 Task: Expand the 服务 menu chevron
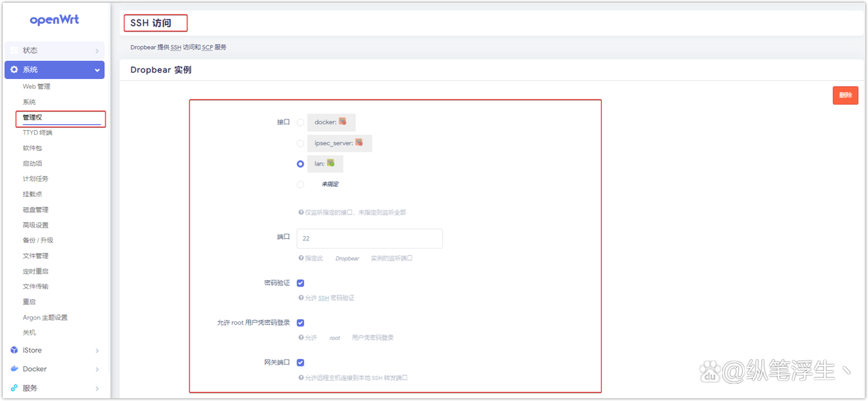[97, 388]
